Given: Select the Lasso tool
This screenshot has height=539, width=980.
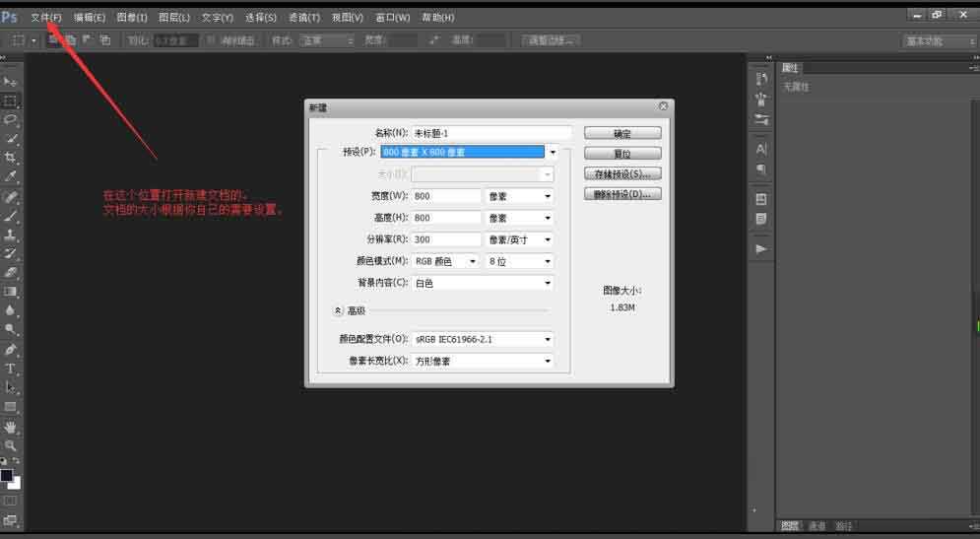Looking at the screenshot, I should 11,119.
